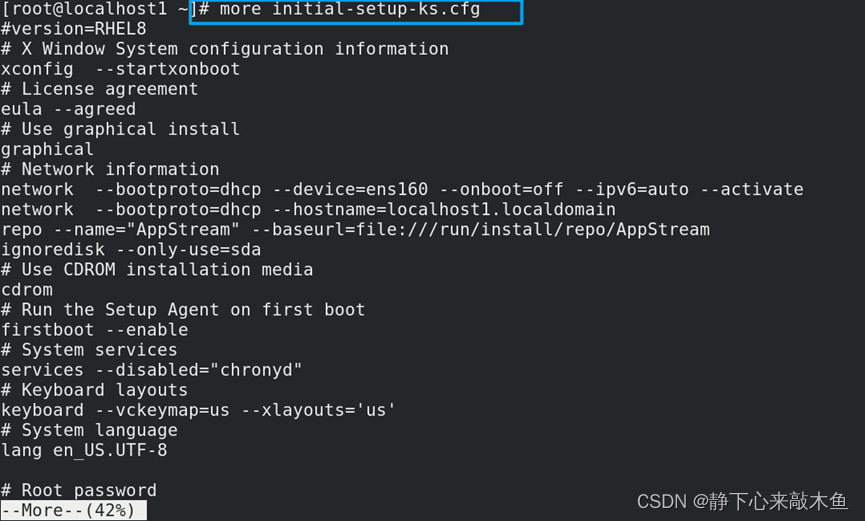The image size is (865, 521).
Task: Click the # Use CDROM installation media comment
Action: point(157,269)
